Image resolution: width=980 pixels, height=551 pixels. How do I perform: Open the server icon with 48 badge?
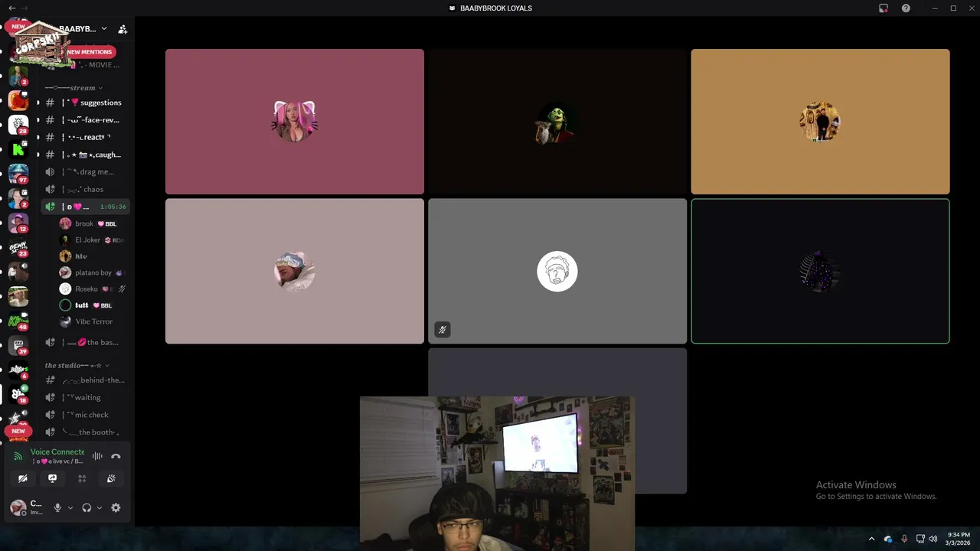pos(18,321)
